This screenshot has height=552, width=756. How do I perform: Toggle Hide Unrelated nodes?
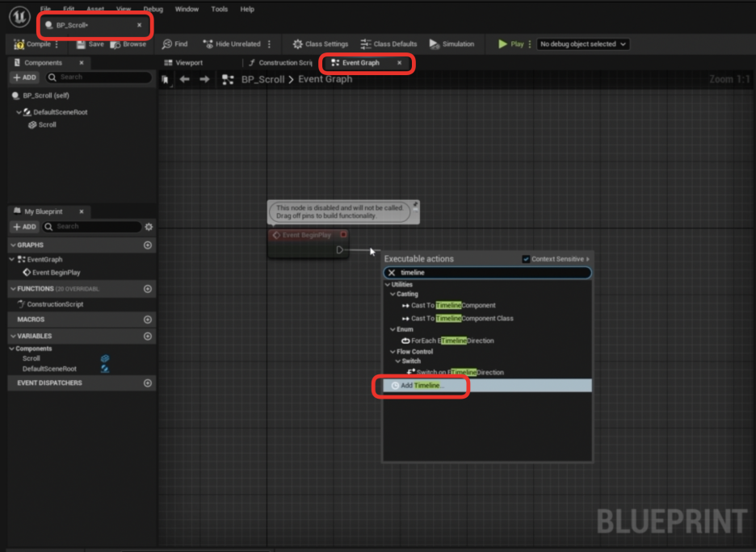232,44
